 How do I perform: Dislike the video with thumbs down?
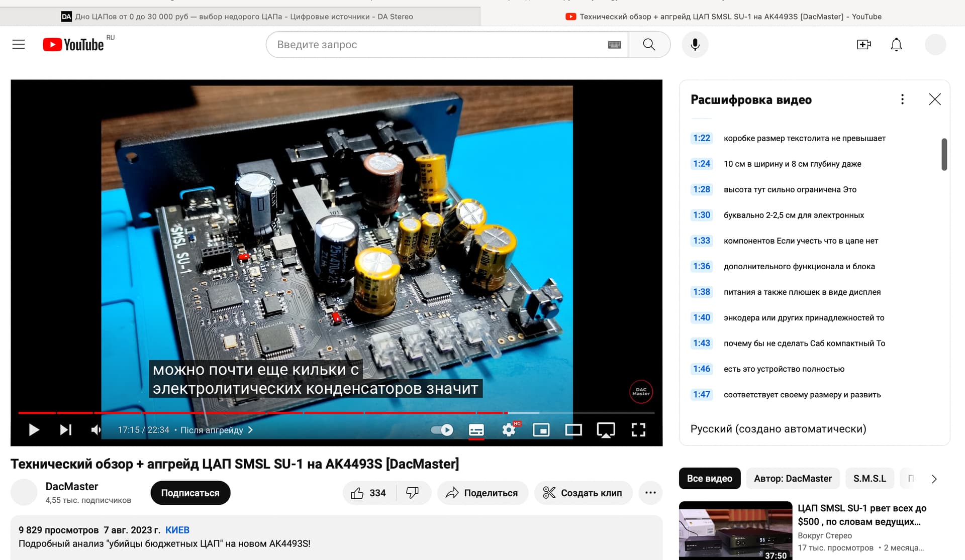tap(413, 493)
